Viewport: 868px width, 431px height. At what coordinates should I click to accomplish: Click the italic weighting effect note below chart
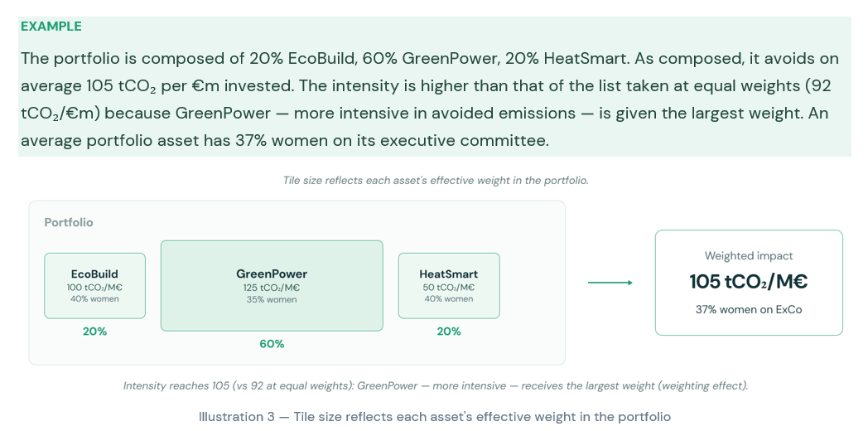435,385
